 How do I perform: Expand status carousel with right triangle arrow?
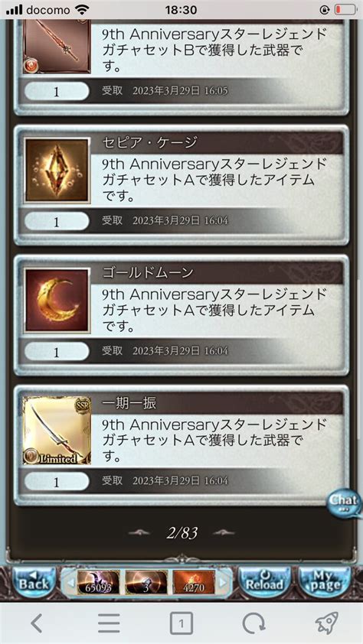point(223,582)
